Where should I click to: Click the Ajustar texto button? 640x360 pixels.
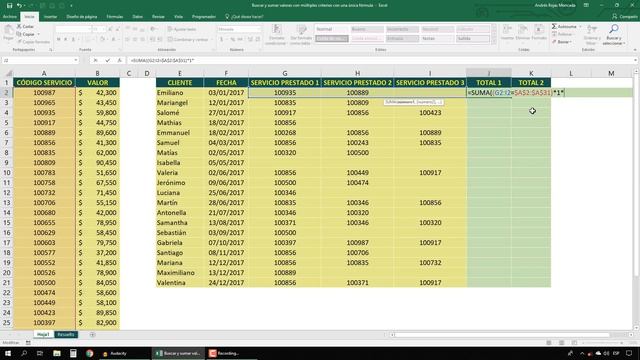click(x=182, y=29)
